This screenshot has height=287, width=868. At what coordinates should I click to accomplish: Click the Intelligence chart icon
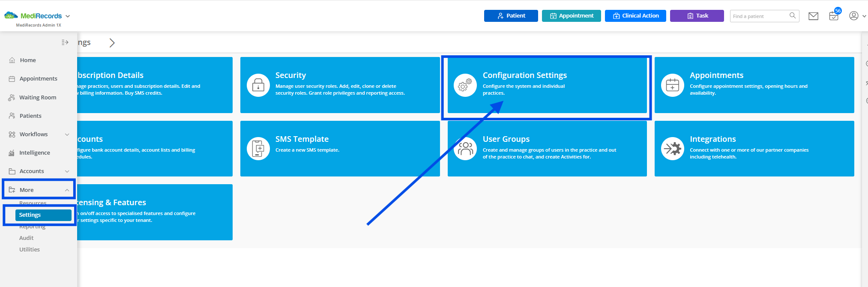pos(12,153)
